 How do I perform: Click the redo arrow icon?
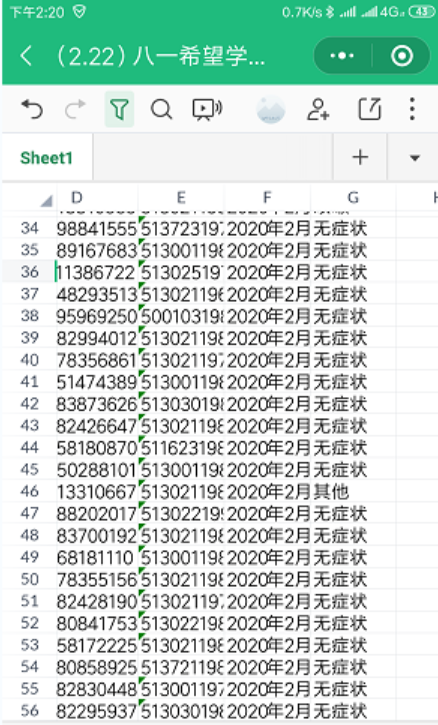click(x=75, y=110)
